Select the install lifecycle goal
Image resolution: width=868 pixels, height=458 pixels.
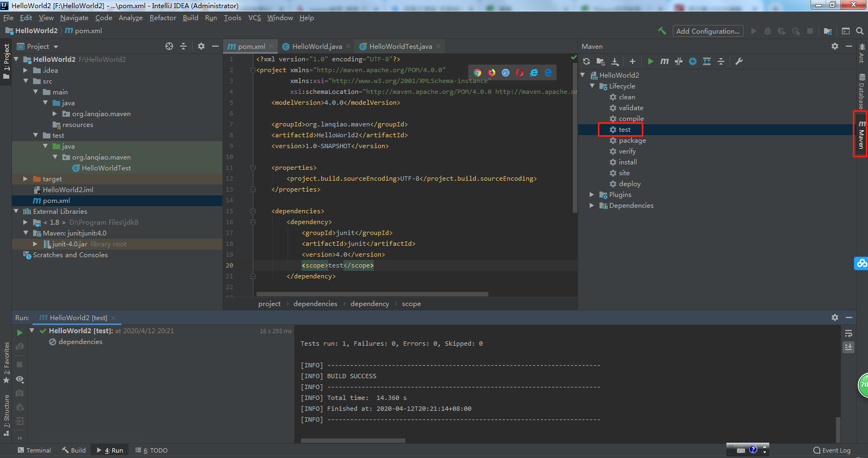tap(628, 162)
